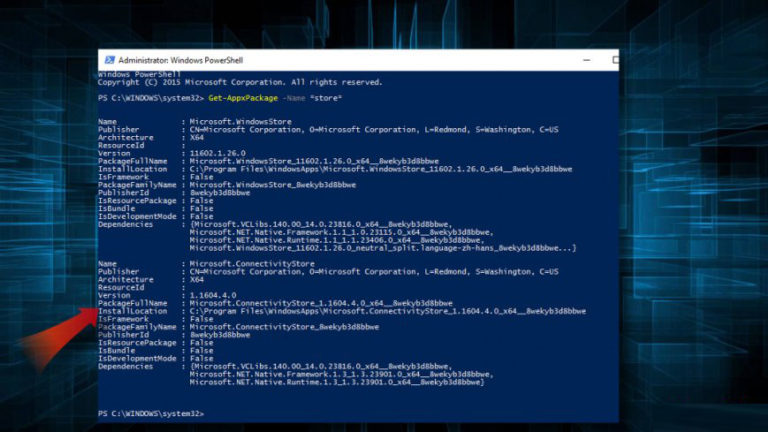
Task: Click the ConnectivityStore InstallLocation path
Action: pyautogui.click(x=380, y=311)
